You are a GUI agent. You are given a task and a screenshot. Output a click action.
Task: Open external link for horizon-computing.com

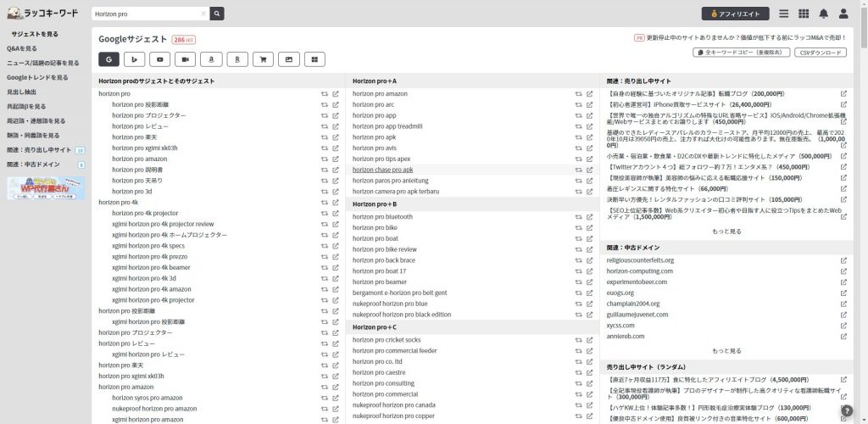[843, 271]
